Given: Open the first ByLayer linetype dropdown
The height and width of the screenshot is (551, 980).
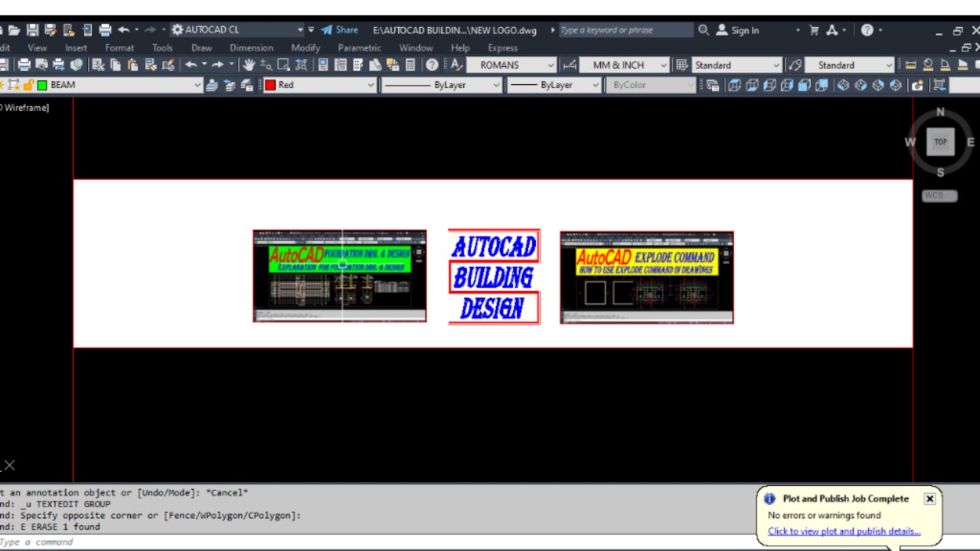Looking at the screenshot, I should coord(442,85).
